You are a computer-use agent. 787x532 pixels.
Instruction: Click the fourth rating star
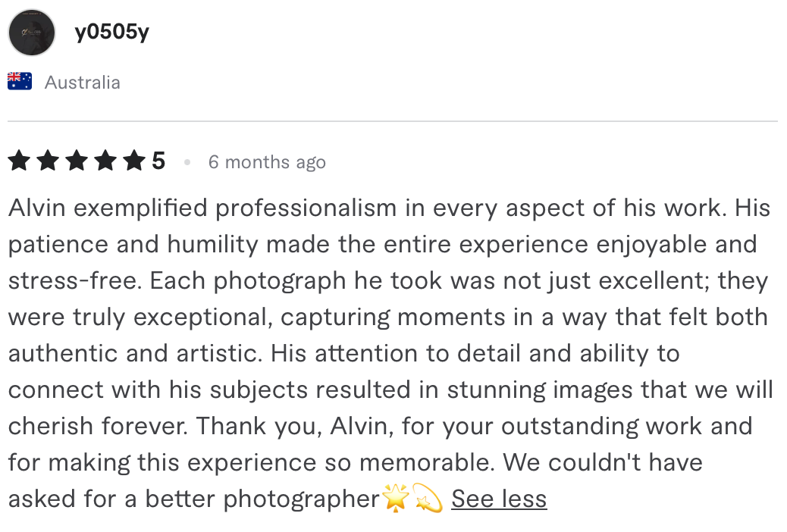click(x=105, y=161)
